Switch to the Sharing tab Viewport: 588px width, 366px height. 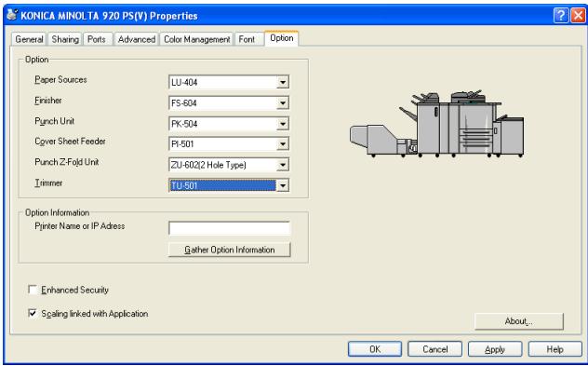tap(65, 39)
